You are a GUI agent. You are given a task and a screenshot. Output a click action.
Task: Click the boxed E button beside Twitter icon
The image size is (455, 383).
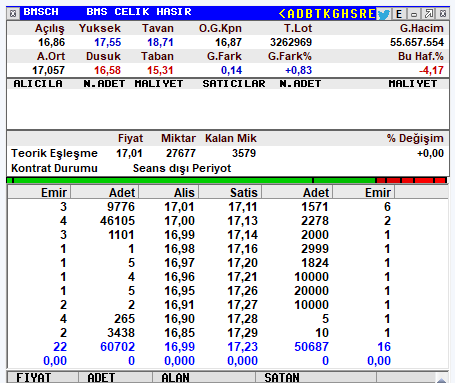[399, 14]
